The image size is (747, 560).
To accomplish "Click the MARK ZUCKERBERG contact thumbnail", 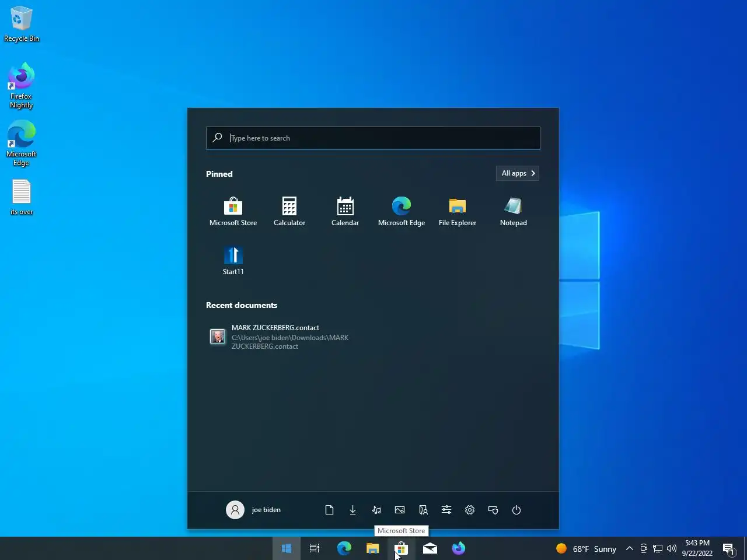I will [218, 337].
